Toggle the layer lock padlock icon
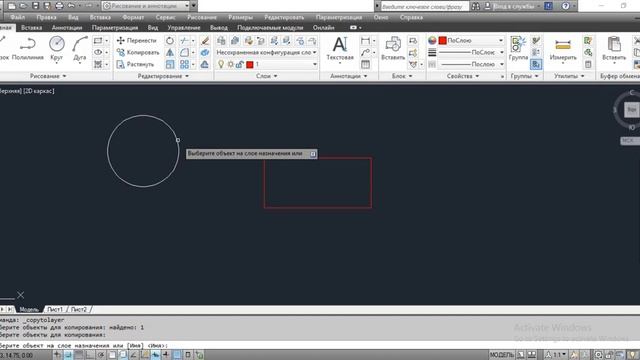Screen dimensions: 640x360 click(240, 64)
